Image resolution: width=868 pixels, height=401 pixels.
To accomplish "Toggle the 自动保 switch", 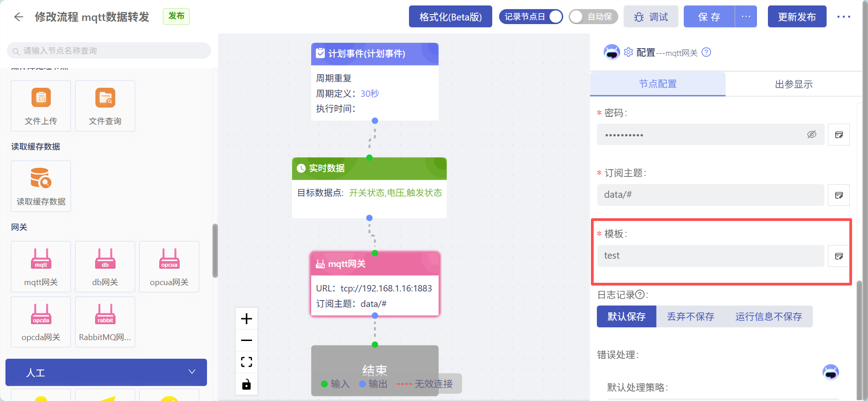I will coord(593,17).
